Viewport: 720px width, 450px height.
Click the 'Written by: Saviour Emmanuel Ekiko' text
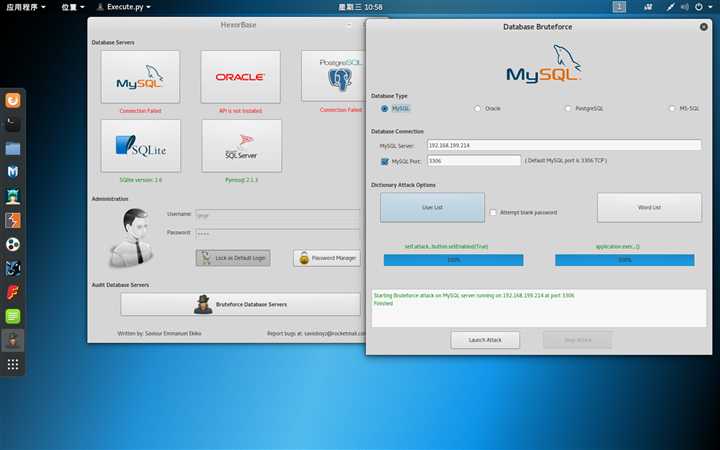tap(159, 333)
